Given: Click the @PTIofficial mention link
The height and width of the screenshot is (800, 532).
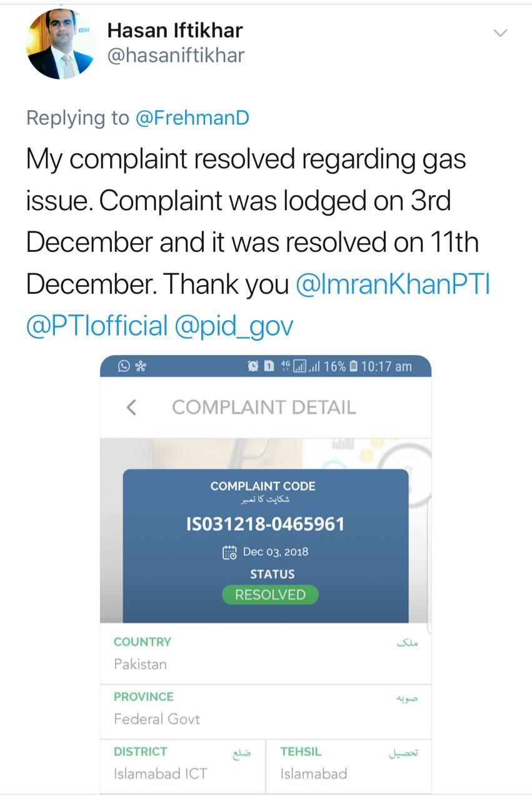Looking at the screenshot, I should point(97,326).
